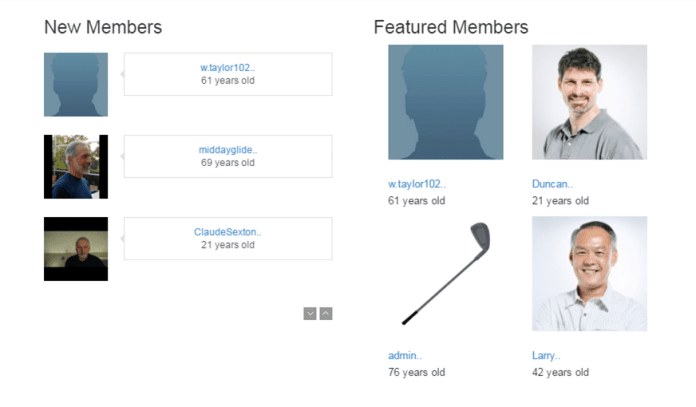Click the golf club avatar for admin

[x=446, y=273]
